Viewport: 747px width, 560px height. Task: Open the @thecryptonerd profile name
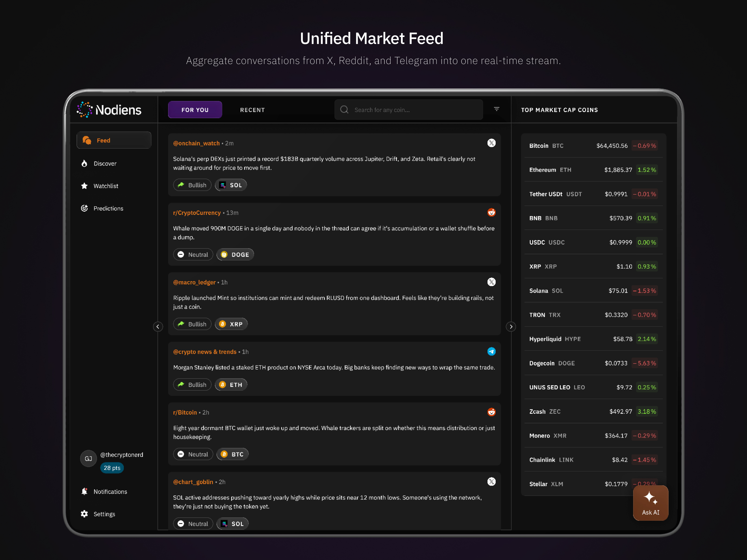point(122,455)
